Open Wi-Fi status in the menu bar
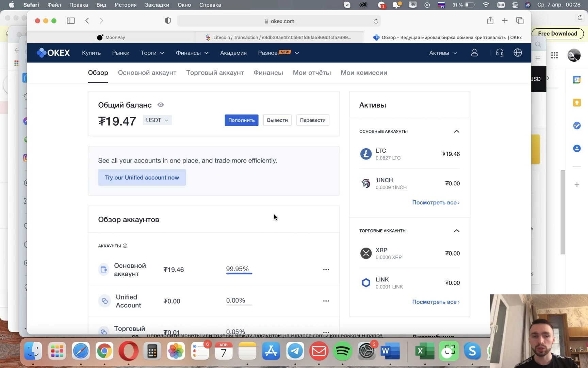This screenshot has height=368, width=588. click(x=486, y=5)
